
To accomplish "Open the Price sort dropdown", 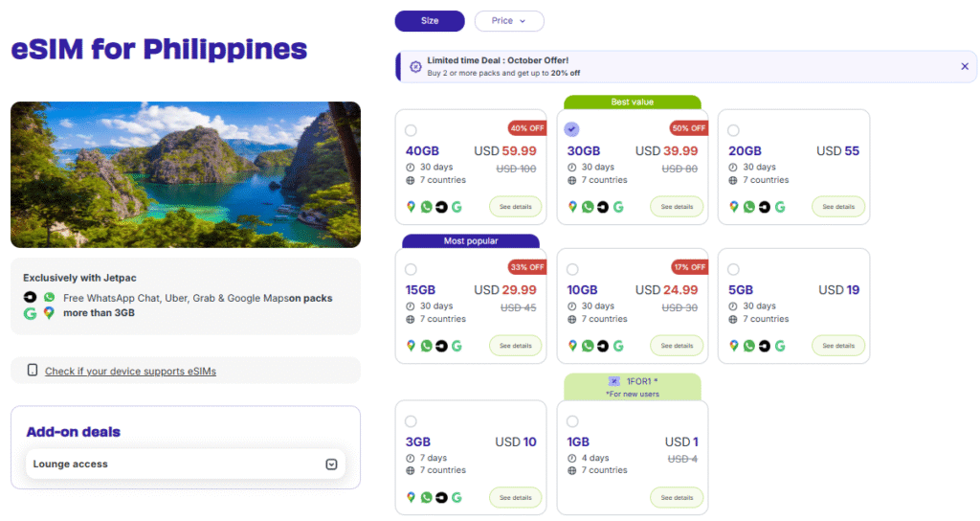I will (508, 21).
